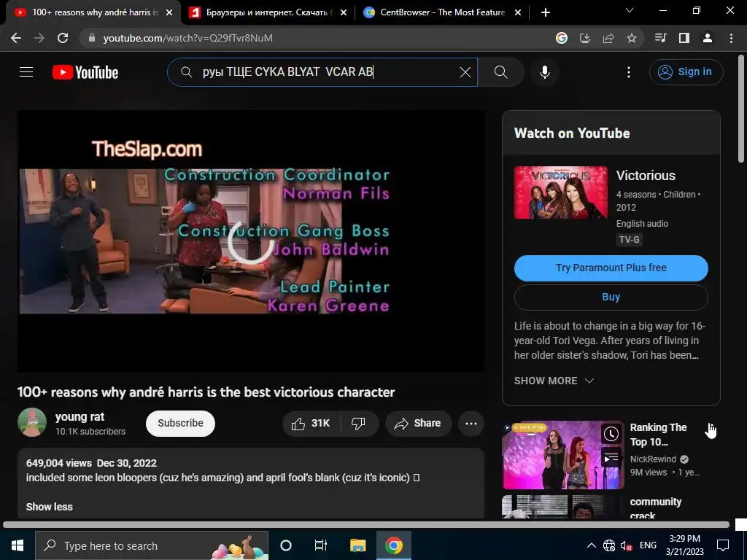
Task: Subscribe to young rat channel
Action: point(180,424)
